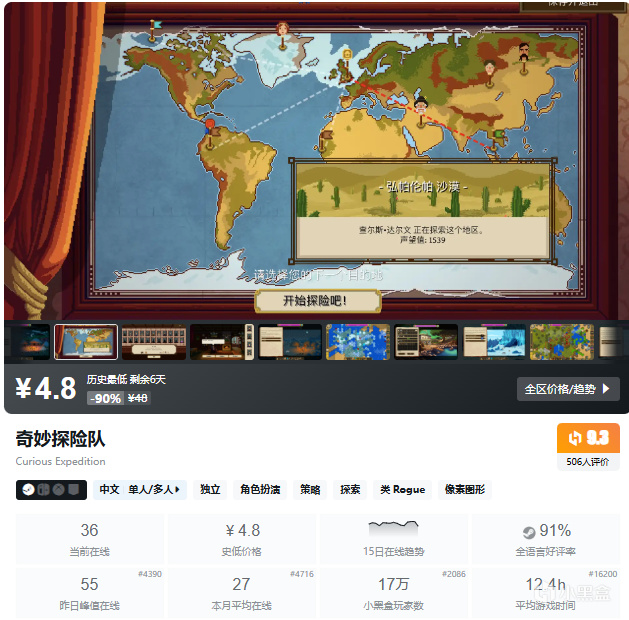Click the -90% discount badge
Image resolution: width=629 pixels, height=620 pixels.
click(105, 398)
